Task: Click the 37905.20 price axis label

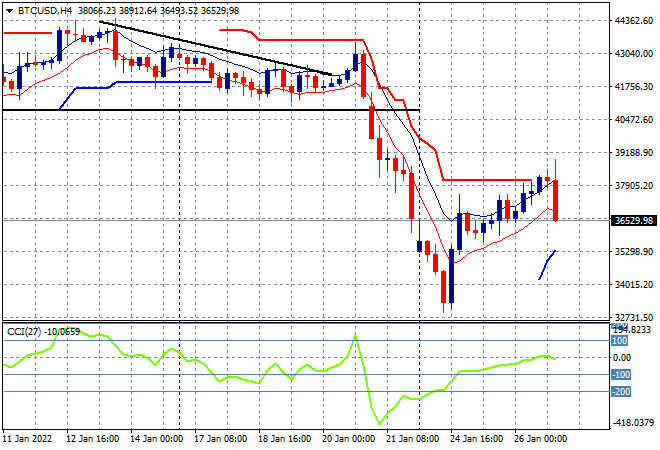Action: coord(634,185)
